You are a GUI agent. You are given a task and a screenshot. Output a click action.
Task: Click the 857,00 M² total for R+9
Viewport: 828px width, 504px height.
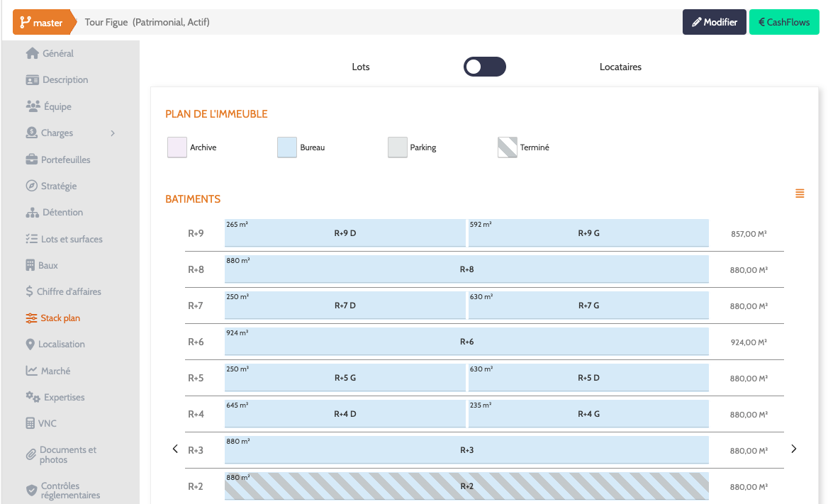point(749,233)
